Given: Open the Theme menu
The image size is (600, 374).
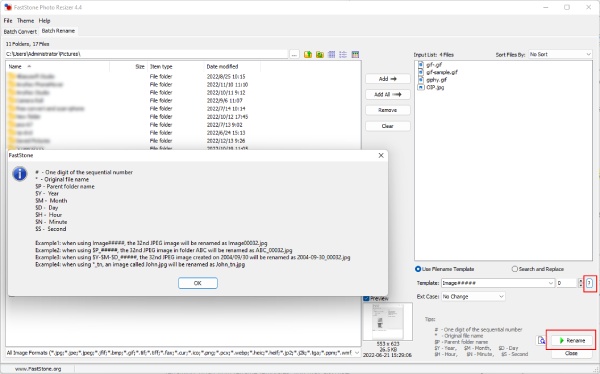Looking at the screenshot, I should (x=25, y=21).
